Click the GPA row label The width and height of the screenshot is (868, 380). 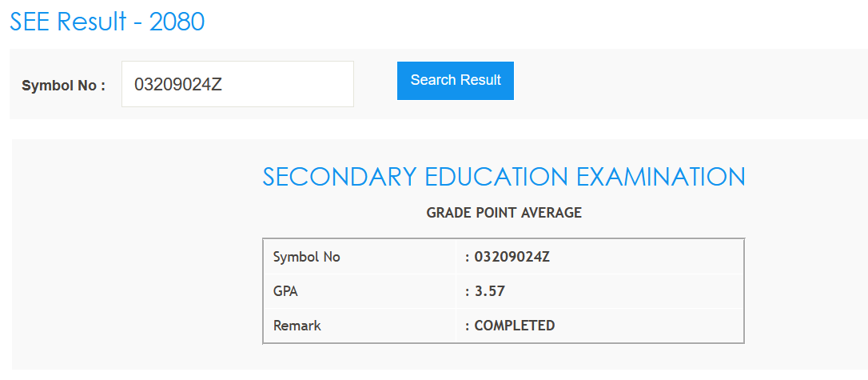(285, 291)
